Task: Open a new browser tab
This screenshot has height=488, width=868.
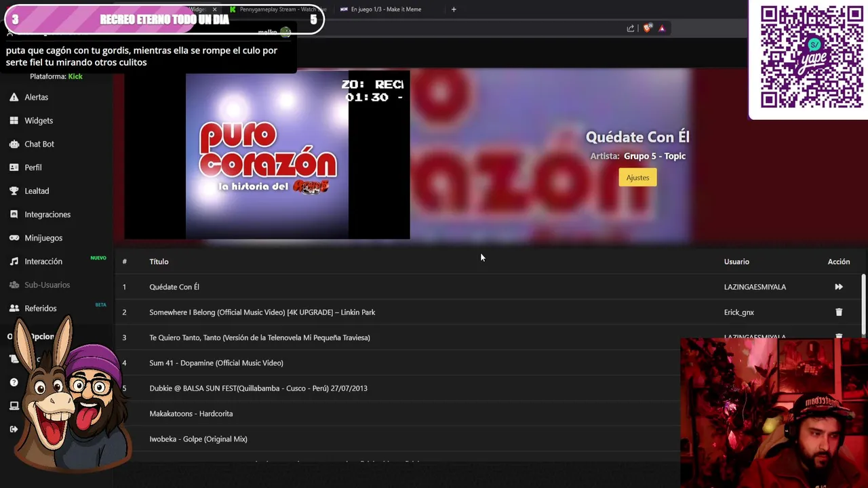Action: (x=454, y=9)
